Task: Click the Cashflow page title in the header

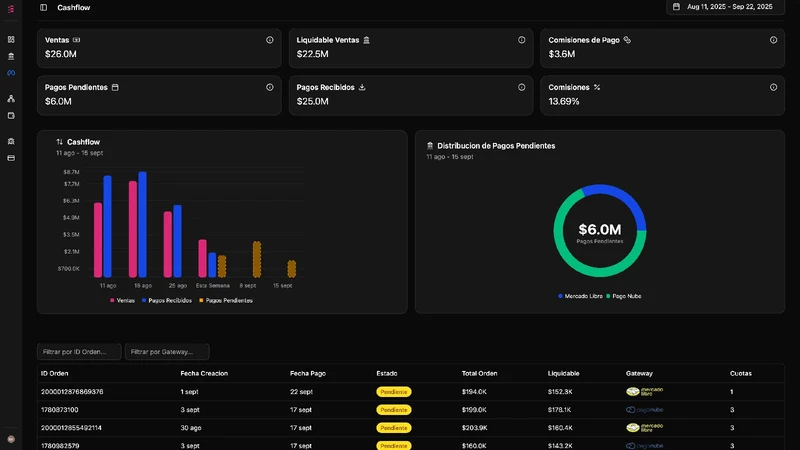Action: (x=73, y=8)
